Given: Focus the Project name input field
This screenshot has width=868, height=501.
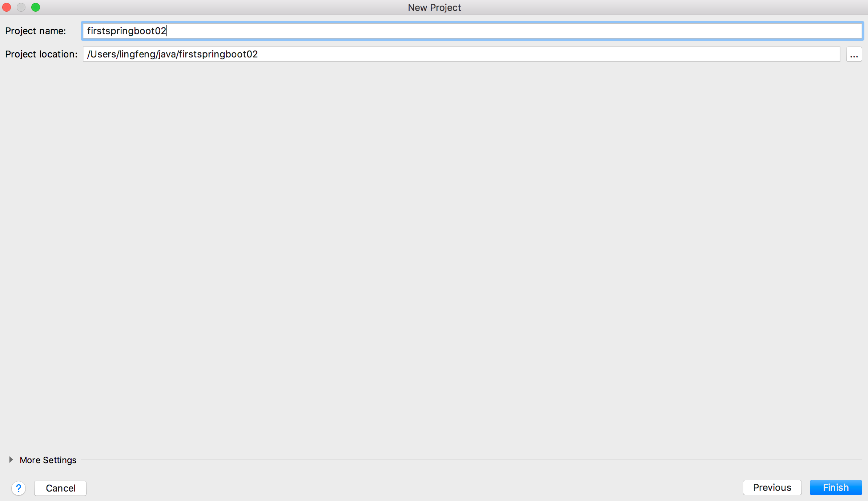Looking at the screenshot, I should click(473, 31).
